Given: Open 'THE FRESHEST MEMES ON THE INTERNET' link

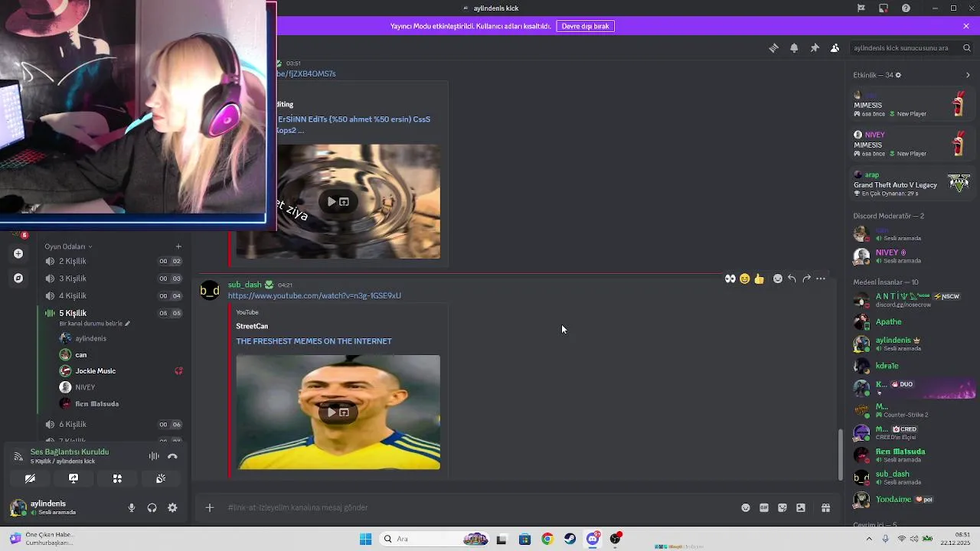Looking at the screenshot, I should (x=314, y=341).
